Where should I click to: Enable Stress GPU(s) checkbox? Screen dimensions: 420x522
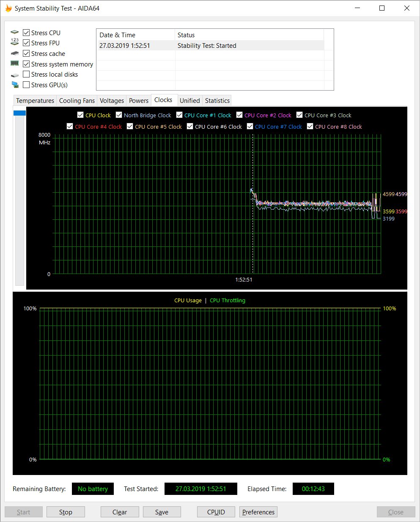pyautogui.click(x=26, y=85)
